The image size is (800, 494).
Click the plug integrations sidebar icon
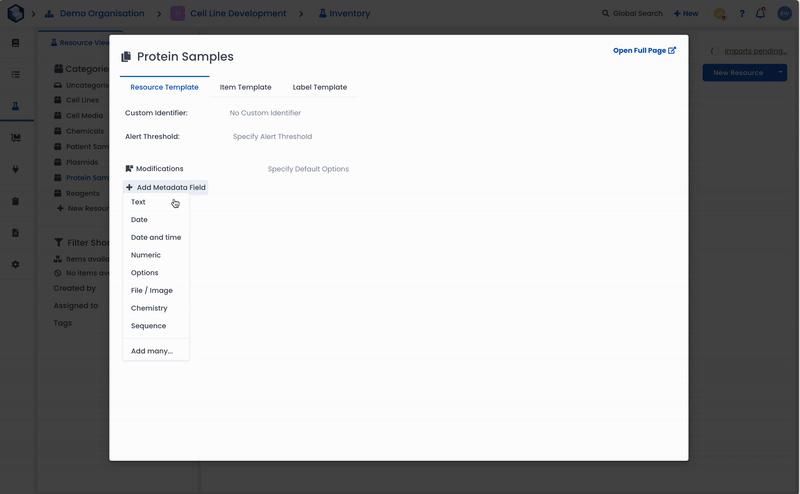(15, 169)
